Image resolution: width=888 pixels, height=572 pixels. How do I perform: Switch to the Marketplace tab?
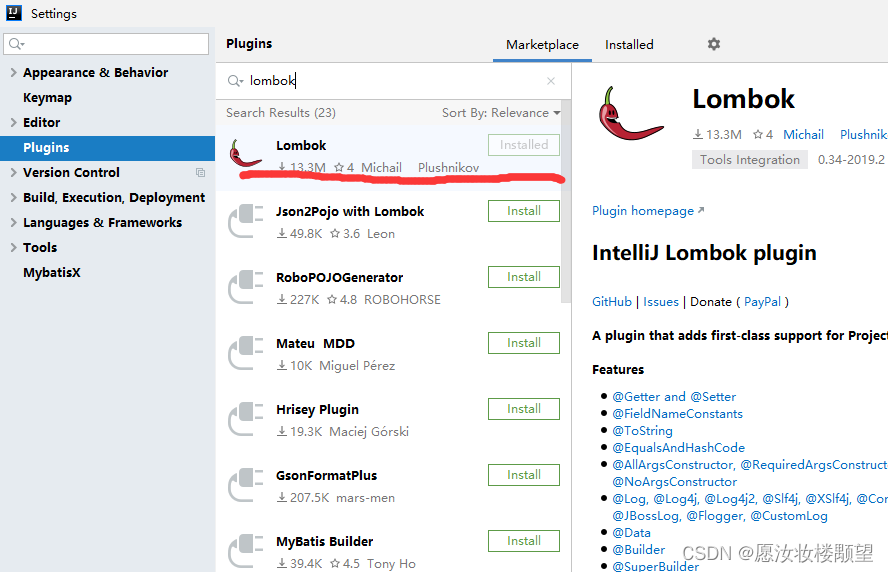tap(542, 45)
